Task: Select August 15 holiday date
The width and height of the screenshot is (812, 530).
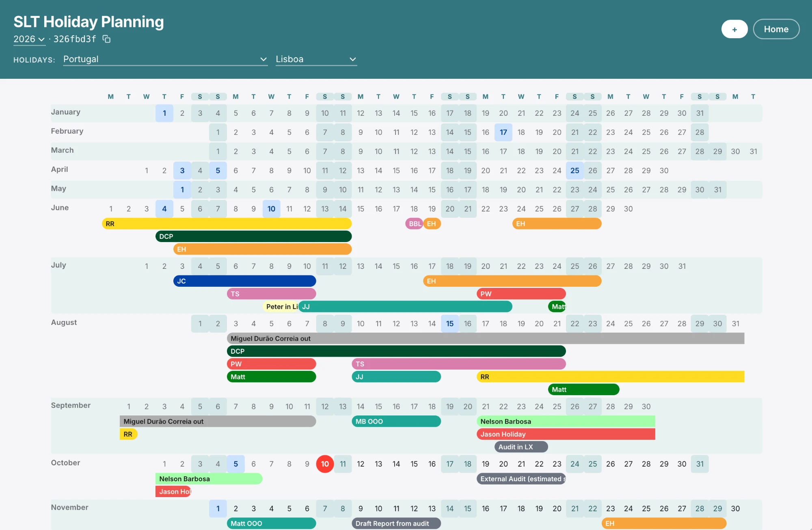Action: pyautogui.click(x=449, y=324)
